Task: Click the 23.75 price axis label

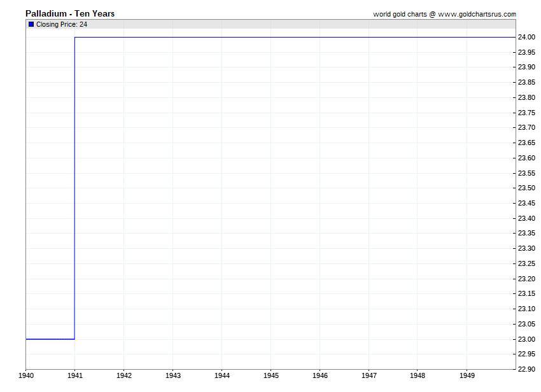Action: (x=527, y=113)
